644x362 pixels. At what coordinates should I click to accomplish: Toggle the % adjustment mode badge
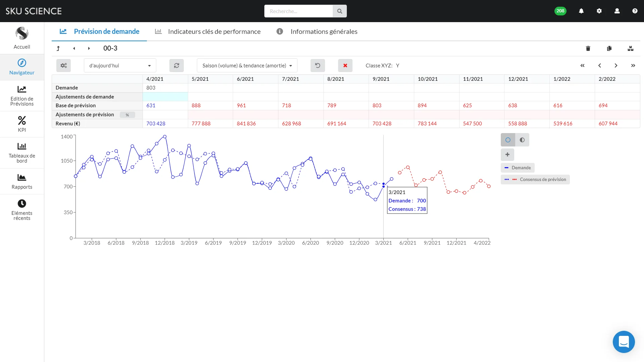tap(127, 115)
